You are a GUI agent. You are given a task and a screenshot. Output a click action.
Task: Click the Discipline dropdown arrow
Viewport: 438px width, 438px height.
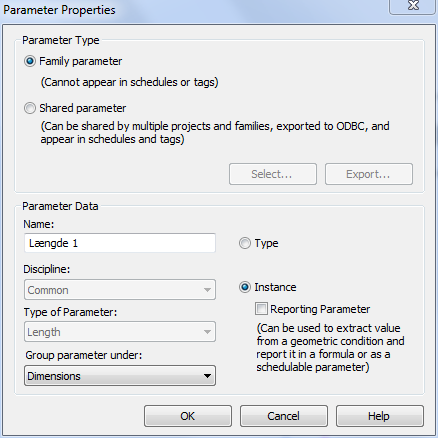click(207, 290)
